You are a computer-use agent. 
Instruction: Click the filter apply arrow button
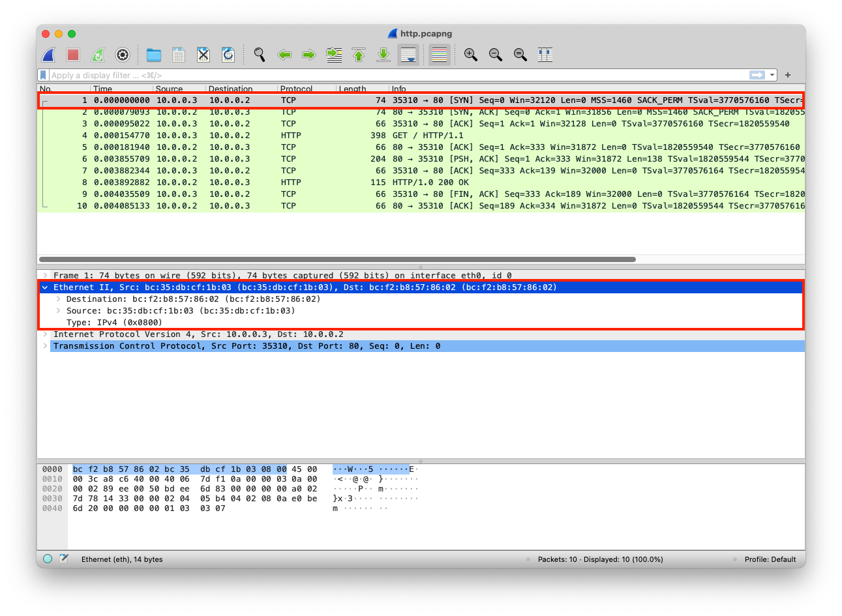(x=758, y=74)
